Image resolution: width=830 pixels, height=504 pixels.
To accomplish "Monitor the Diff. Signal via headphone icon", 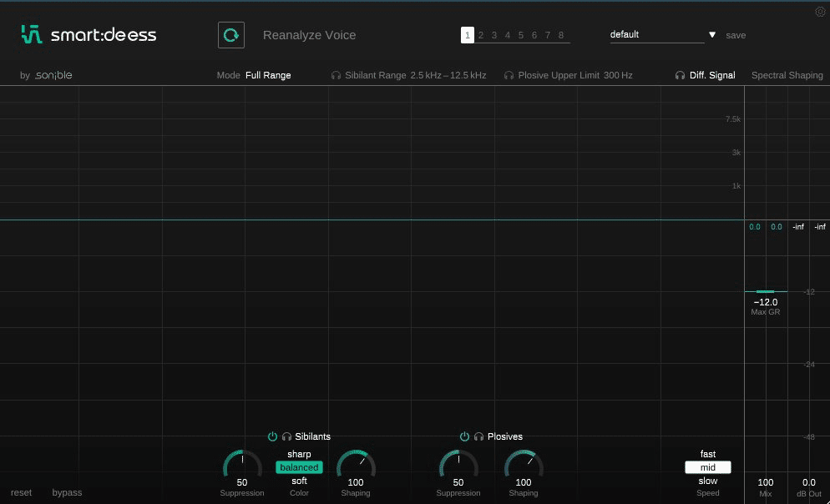I will pos(680,74).
